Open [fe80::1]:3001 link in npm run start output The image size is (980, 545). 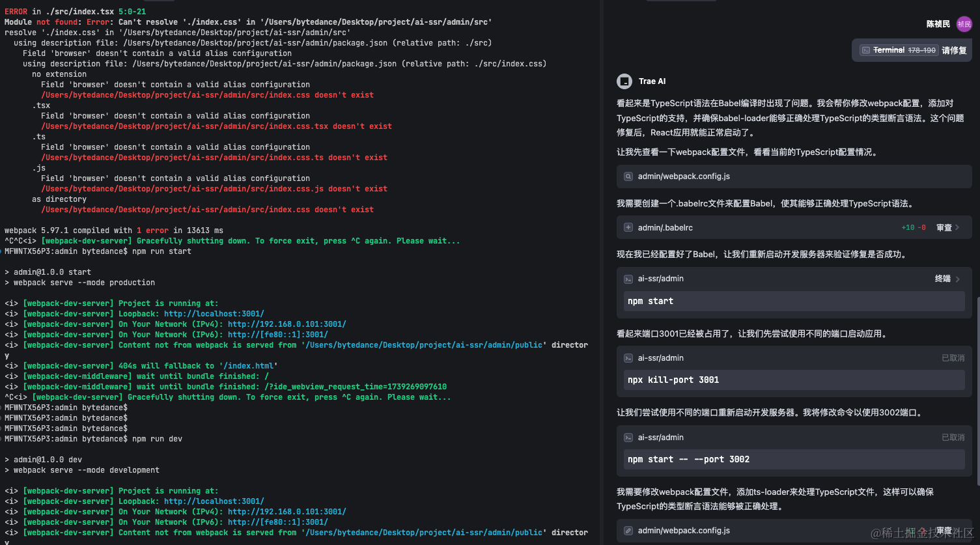(278, 335)
